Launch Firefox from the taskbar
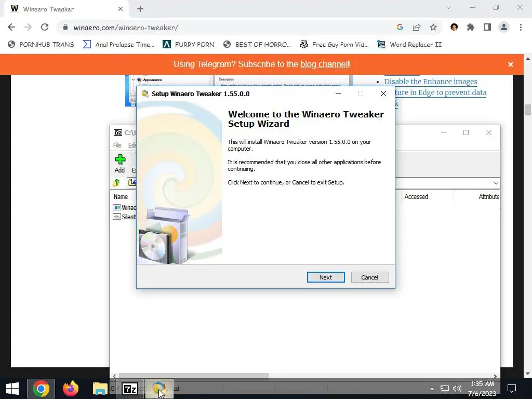This screenshot has width=532, height=399. 71,389
